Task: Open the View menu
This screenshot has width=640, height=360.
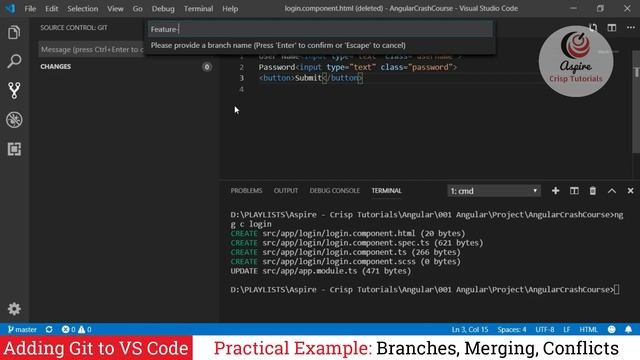Action: pyautogui.click(x=116, y=9)
